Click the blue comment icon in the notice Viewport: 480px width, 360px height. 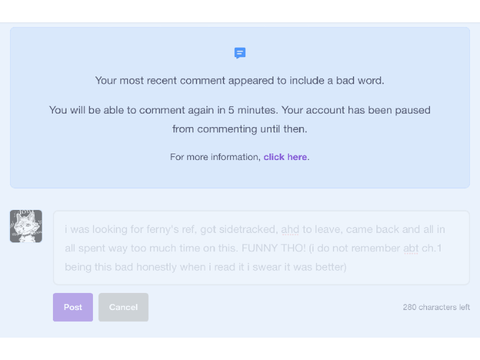pyautogui.click(x=240, y=53)
